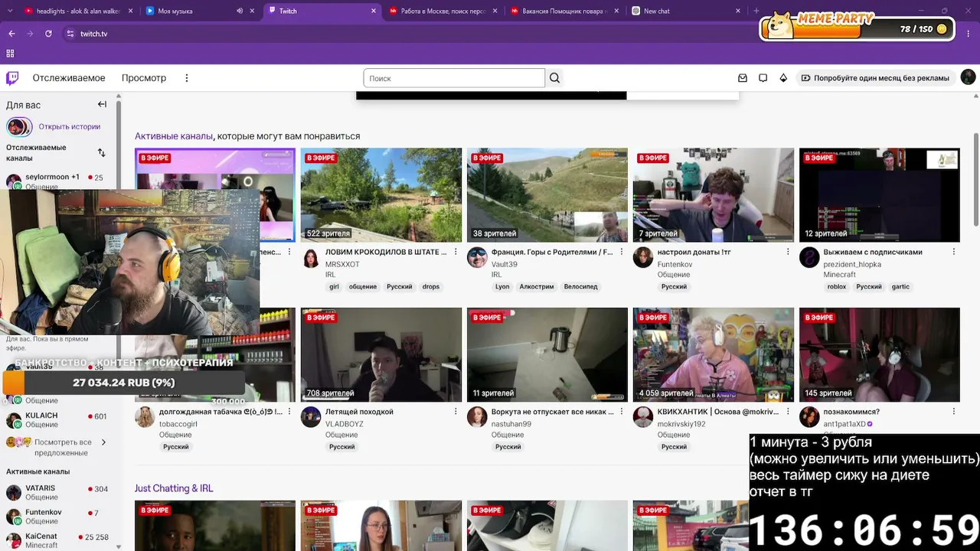Open the ЛОВИМ КРОКОДИЛОВ В ШТАТЕ stream title

click(x=386, y=252)
